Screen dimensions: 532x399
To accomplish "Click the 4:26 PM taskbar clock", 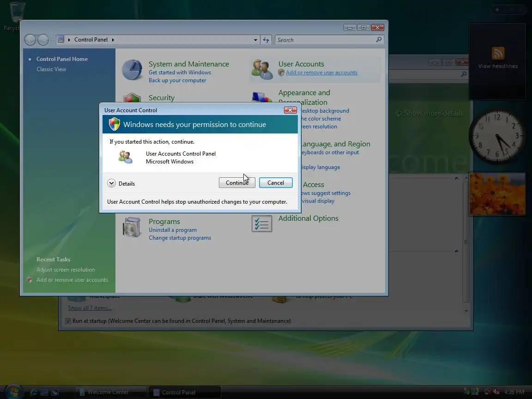I will pyautogui.click(x=514, y=392).
